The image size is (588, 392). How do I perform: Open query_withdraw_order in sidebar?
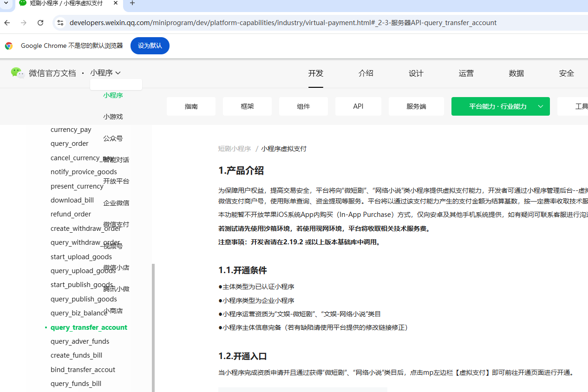(x=85, y=242)
